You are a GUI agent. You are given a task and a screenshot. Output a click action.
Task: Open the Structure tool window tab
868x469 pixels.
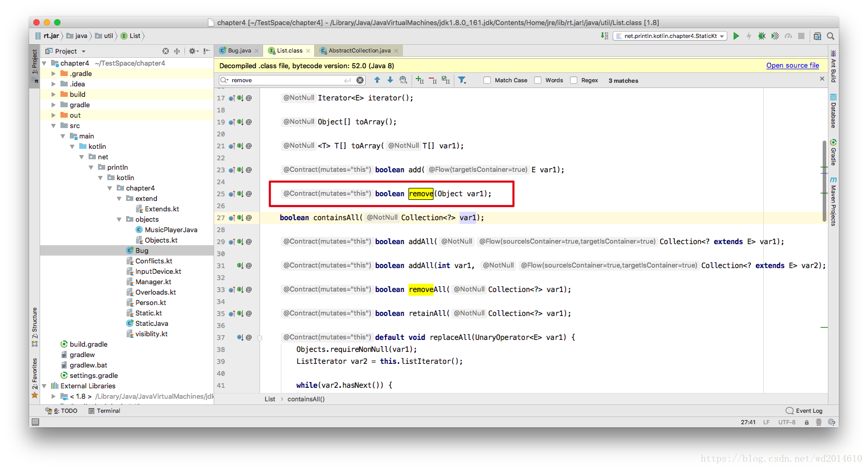[34, 327]
